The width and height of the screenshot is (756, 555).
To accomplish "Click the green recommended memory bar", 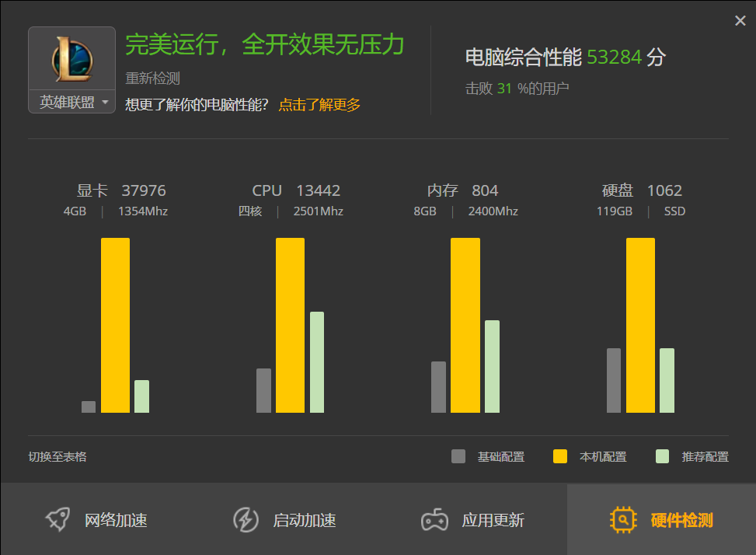I will [492, 366].
